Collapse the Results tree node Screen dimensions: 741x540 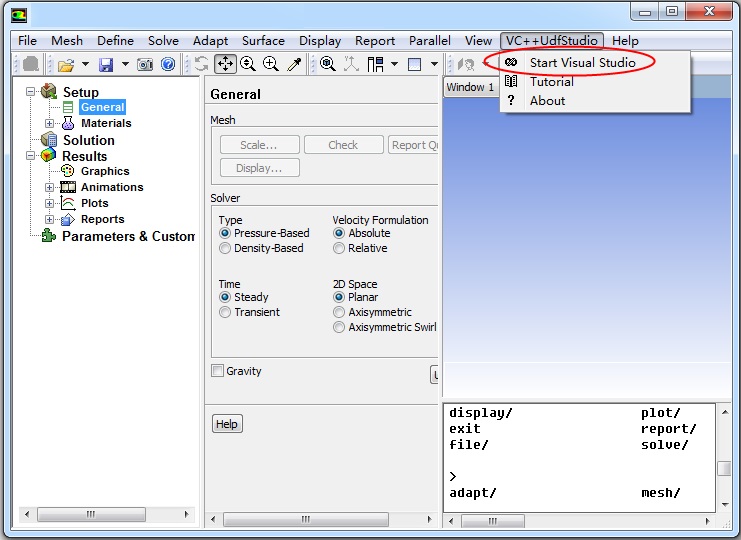(x=31, y=156)
